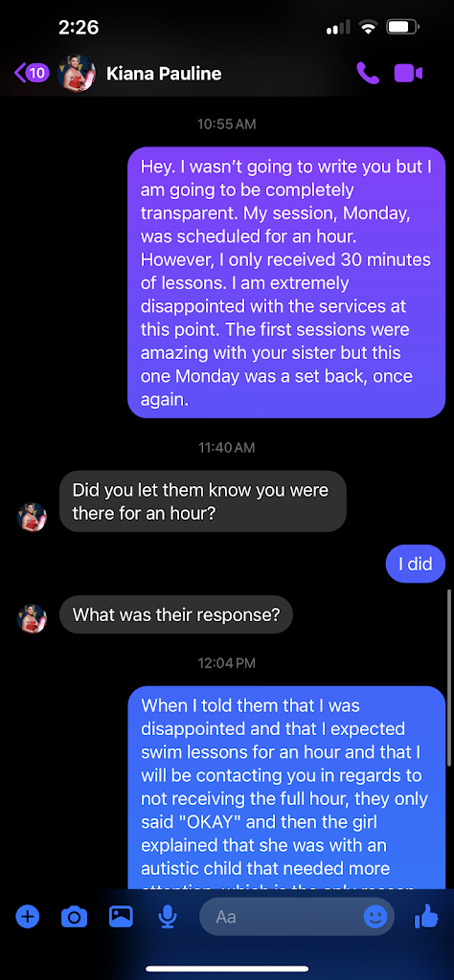
Task: Tap the Aa message input field
Action: [x=297, y=917]
